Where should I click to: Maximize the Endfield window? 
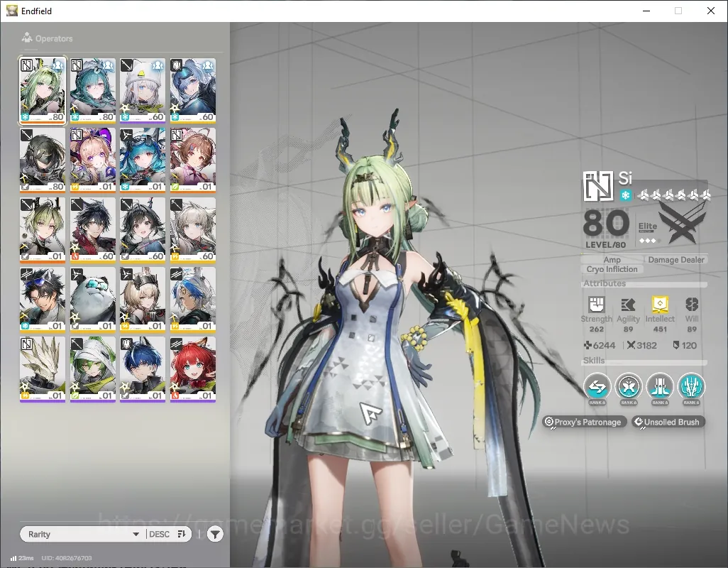[x=678, y=11]
